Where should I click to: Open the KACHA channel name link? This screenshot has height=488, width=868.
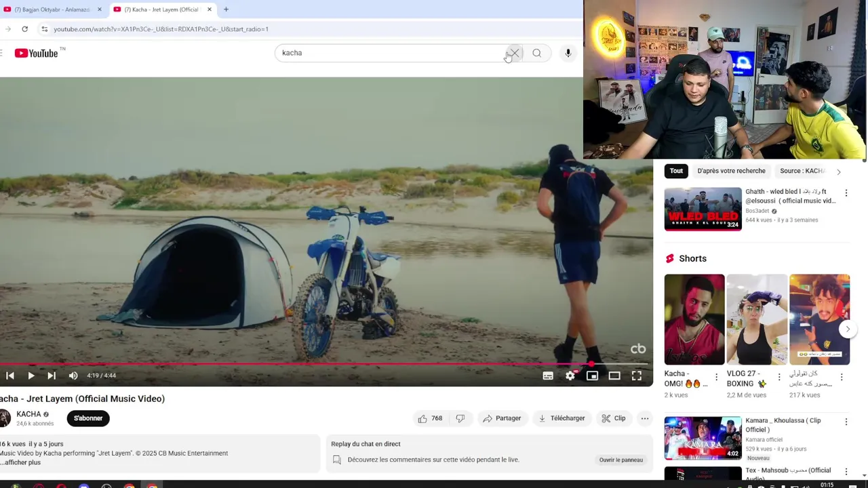28,414
